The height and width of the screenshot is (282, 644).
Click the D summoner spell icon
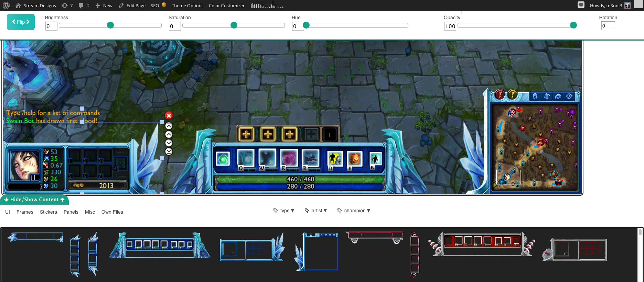point(335,159)
